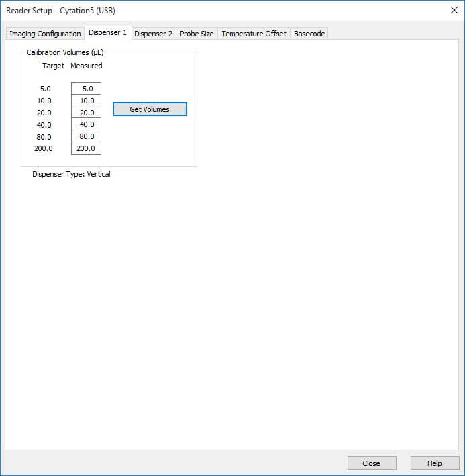Click the Dispenser Type: Vertical label

pyautogui.click(x=71, y=174)
